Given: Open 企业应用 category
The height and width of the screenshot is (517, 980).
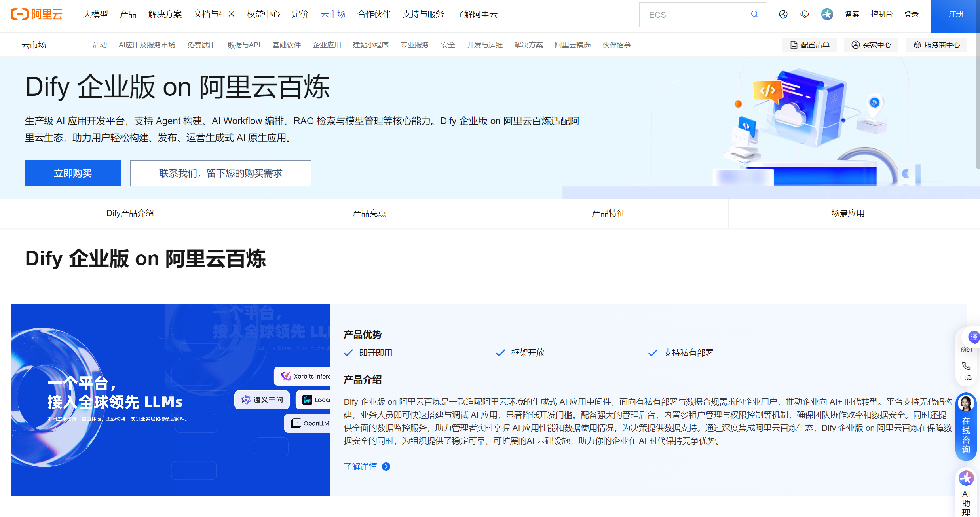Looking at the screenshot, I should point(327,45).
